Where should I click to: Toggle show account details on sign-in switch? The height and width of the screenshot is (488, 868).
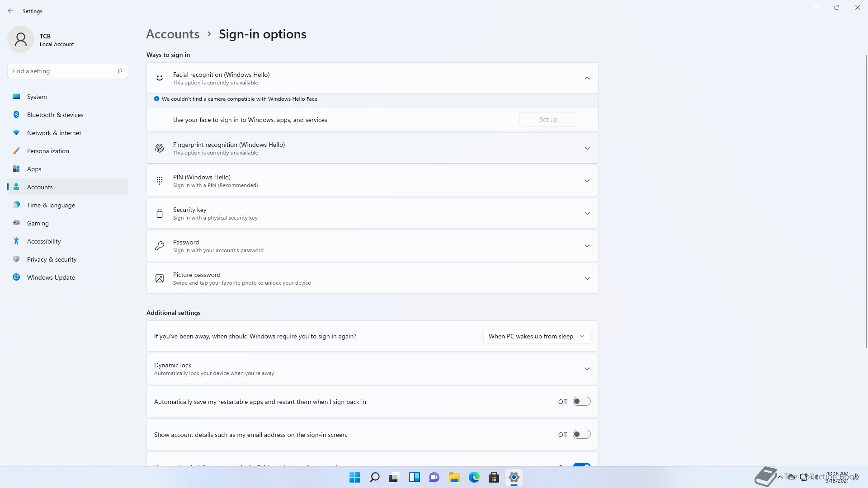[581, 434]
